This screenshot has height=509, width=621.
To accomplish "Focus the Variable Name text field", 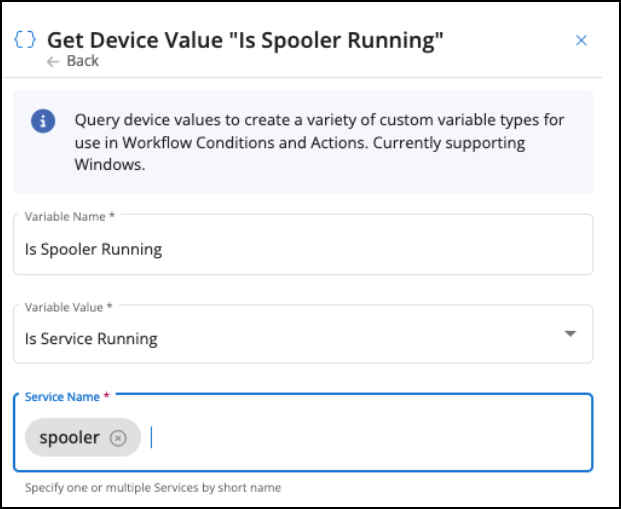I will pyautogui.click(x=303, y=244).
